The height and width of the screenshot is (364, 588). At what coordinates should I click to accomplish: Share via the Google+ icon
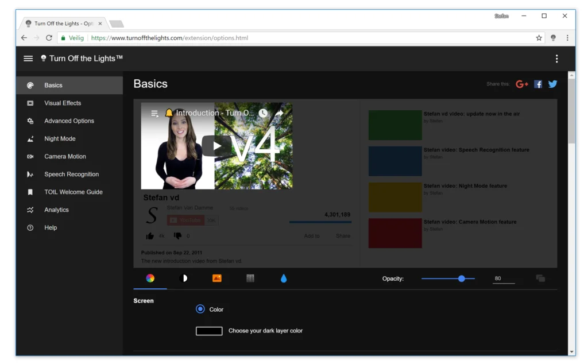[522, 84]
